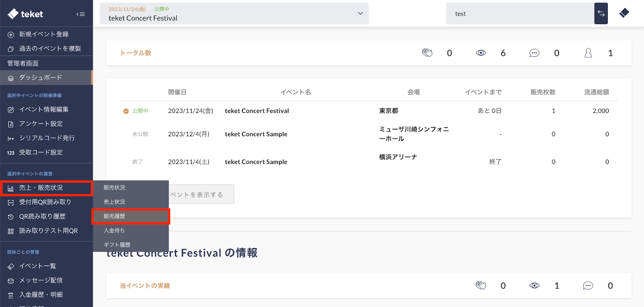This screenshot has width=644, height=307.
Task: Expand 売上・販売状況 in the sidebar
Action: [x=47, y=188]
